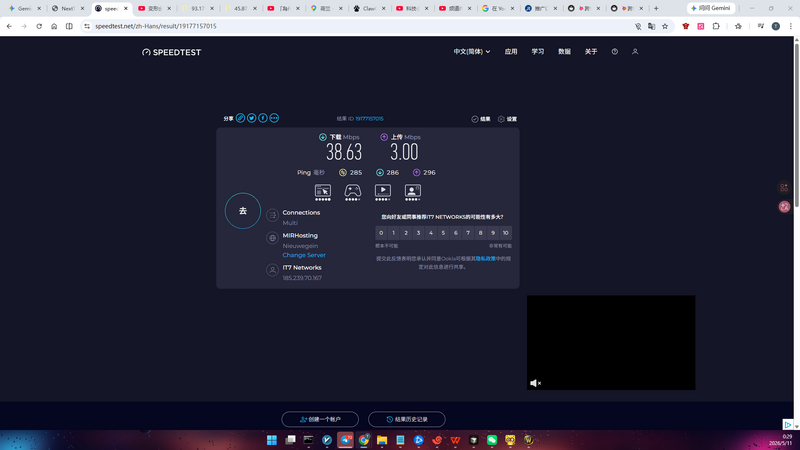Screen dimensions: 800x450
Task: Open WPS Office from taskbar
Action: point(455,440)
